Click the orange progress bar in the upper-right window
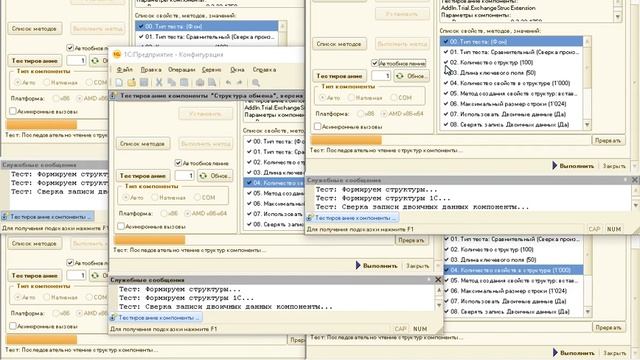Image resolution: width=640 pixels, height=360 pixels. click(x=346, y=140)
